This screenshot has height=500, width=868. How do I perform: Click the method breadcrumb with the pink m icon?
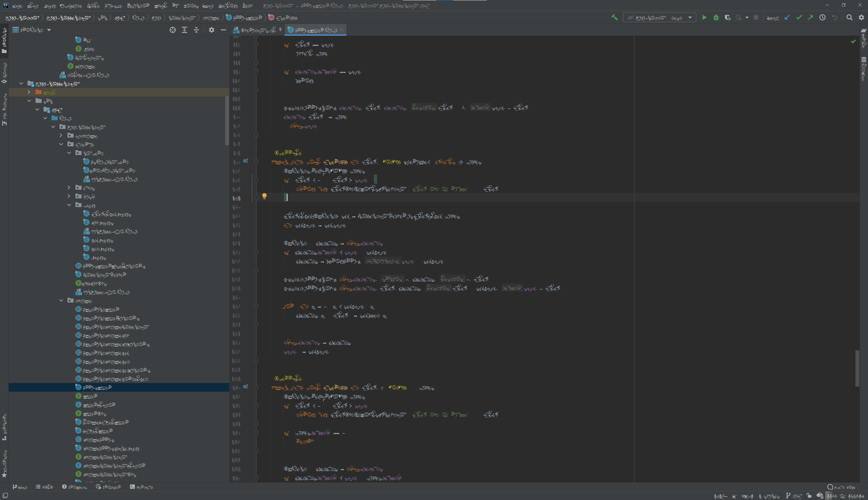pos(283,17)
